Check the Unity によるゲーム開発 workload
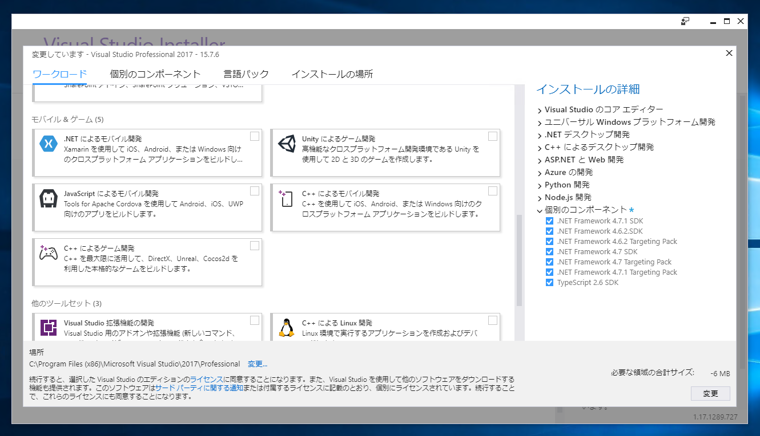Screen dimensions: 760x436 [492, 136]
